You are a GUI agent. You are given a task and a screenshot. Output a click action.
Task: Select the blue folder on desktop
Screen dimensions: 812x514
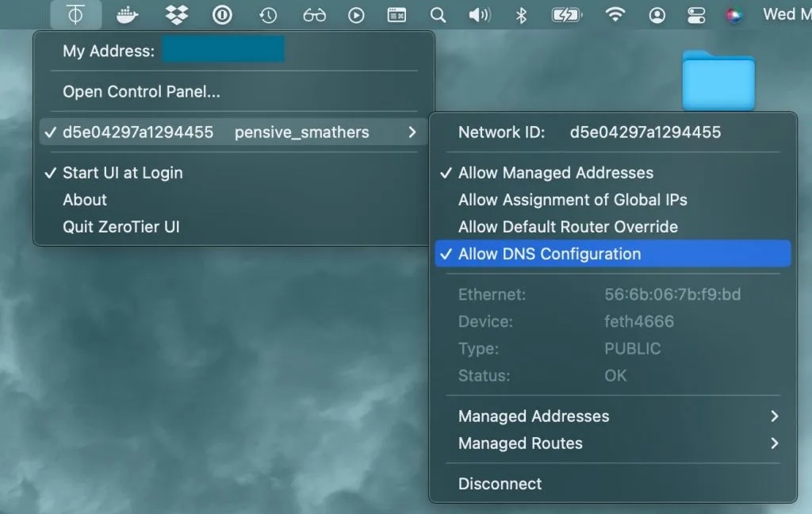718,80
